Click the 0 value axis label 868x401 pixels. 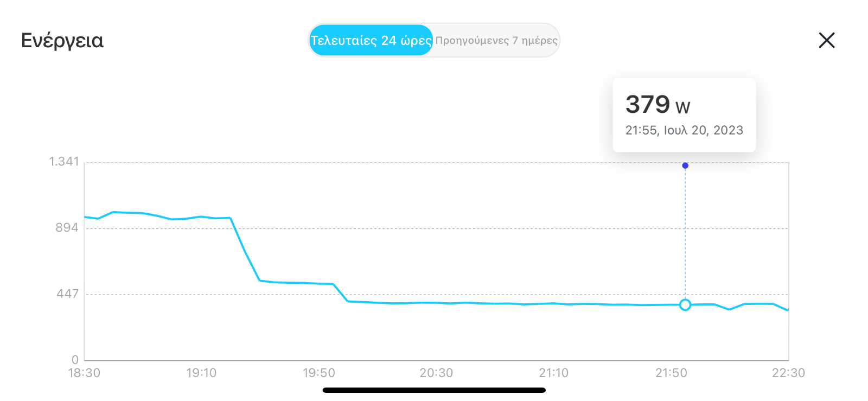coord(75,360)
